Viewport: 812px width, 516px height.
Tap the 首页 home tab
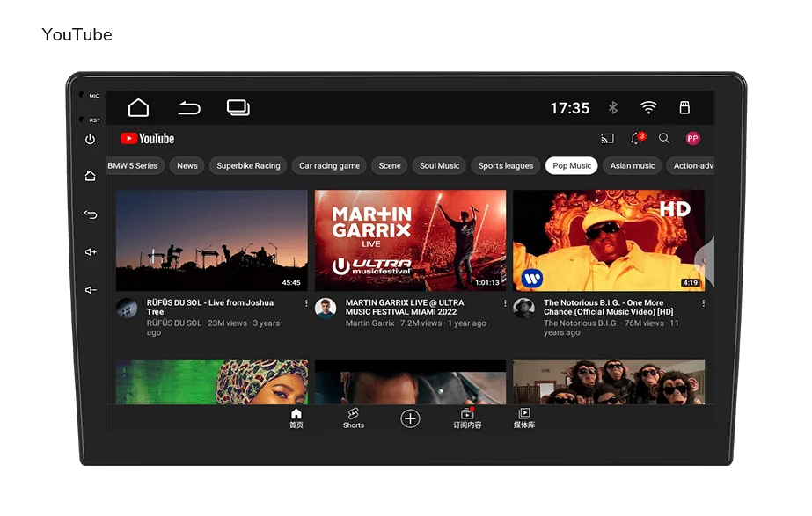point(296,418)
